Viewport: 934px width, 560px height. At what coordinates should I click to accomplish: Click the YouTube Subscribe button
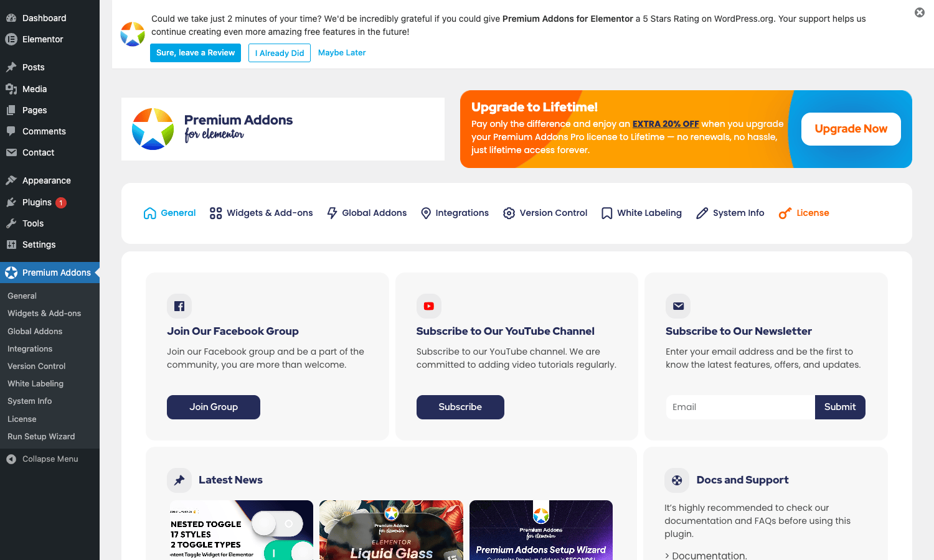460,407
